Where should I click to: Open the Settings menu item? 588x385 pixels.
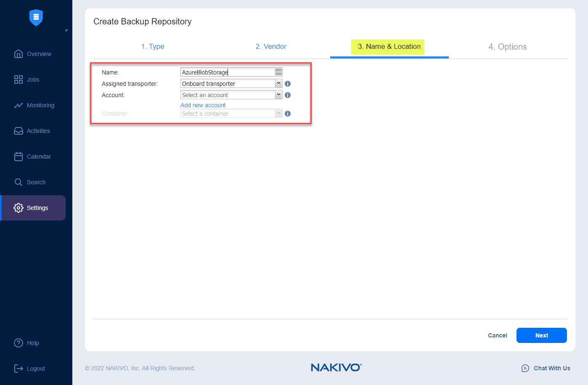pyautogui.click(x=33, y=208)
